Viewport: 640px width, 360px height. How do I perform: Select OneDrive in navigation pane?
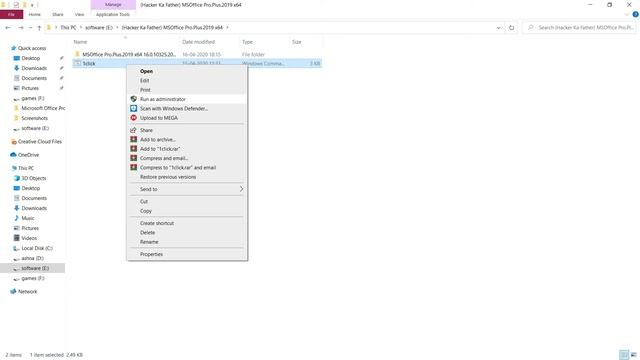pos(28,155)
